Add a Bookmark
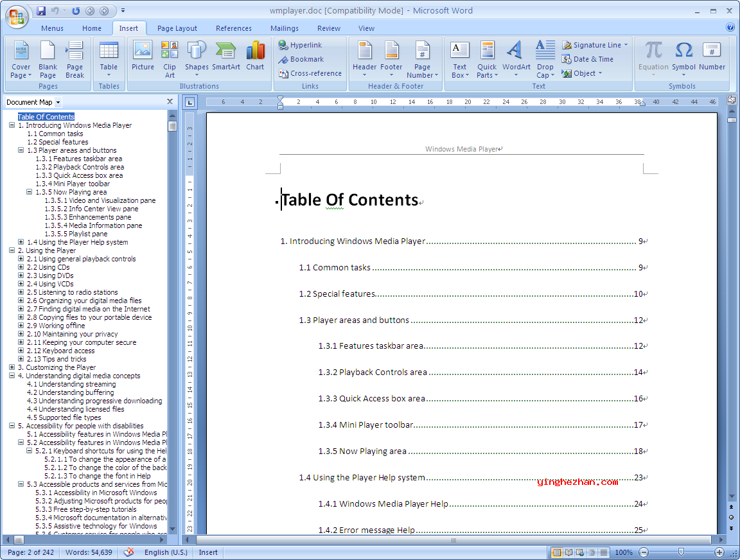Screen dimensions: 740x560 coord(301,59)
